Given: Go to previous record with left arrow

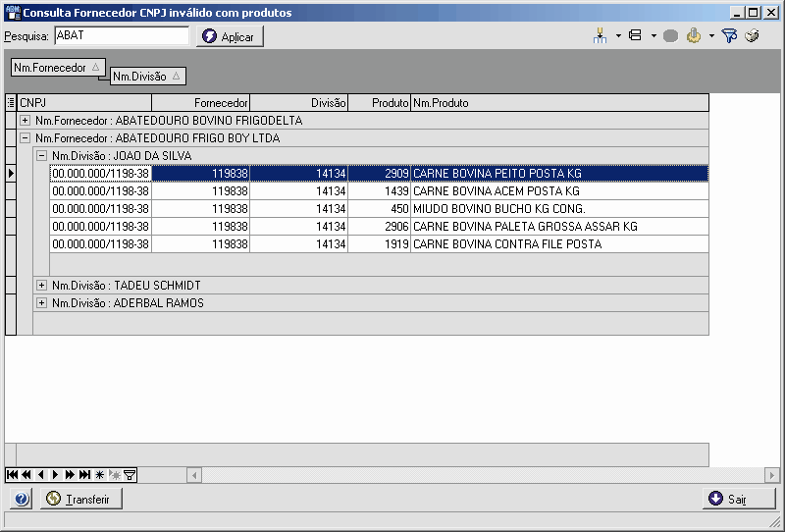Looking at the screenshot, I should [41, 474].
